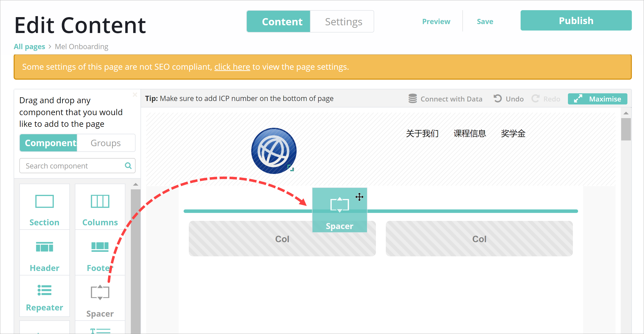Maximise the editor canvas
The height and width of the screenshot is (334, 644).
[x=597, y=99]
